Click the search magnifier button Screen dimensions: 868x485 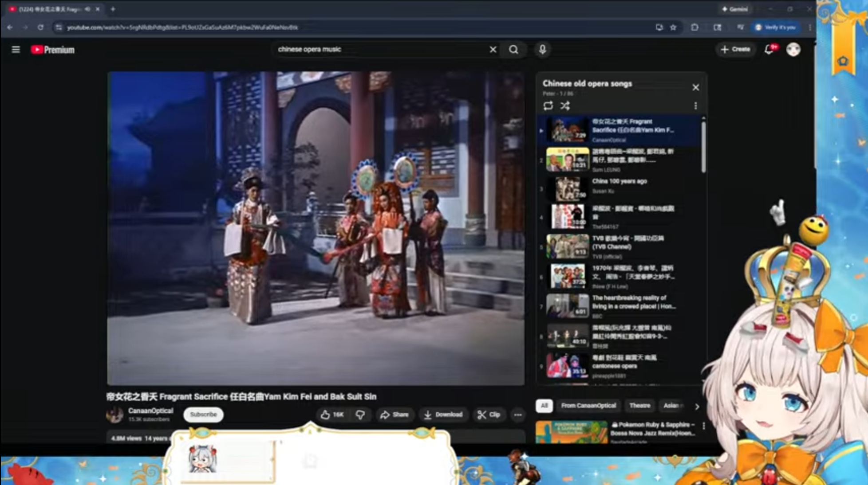(x=513, y=50)
